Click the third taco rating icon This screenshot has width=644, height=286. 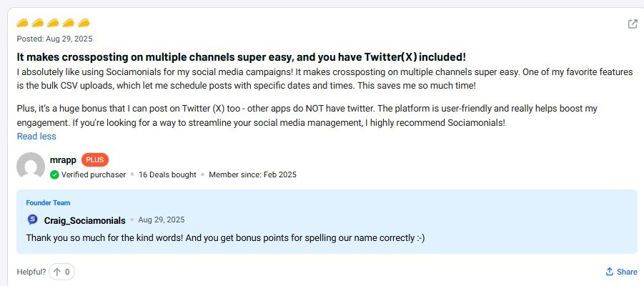(54, 24)
